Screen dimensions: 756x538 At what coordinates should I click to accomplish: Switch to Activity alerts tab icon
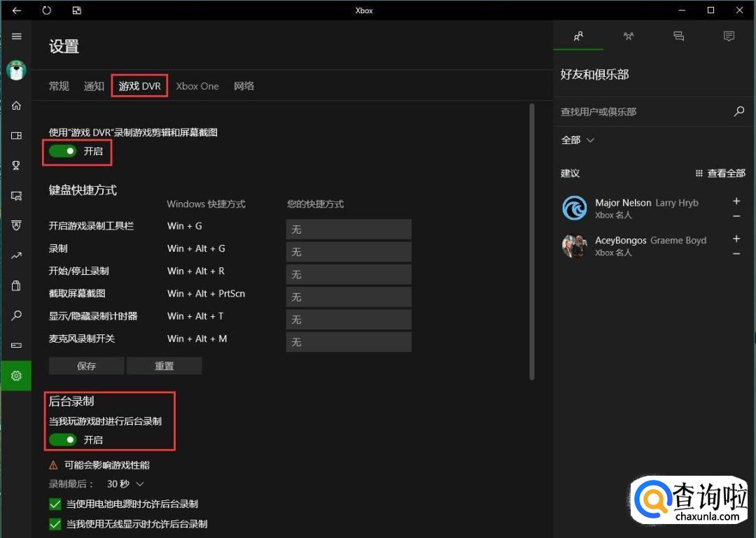[729, 36]
